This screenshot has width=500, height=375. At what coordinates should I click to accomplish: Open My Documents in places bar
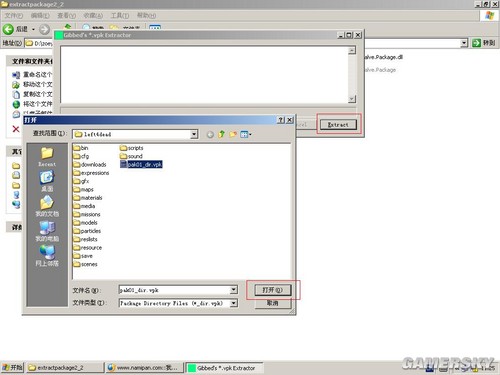point(47,206)
